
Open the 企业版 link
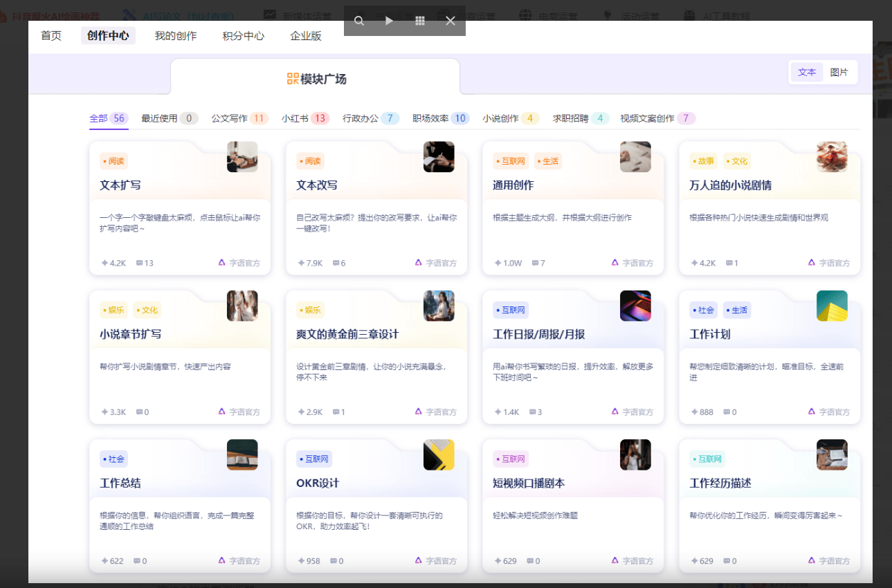tap(306, 37)
